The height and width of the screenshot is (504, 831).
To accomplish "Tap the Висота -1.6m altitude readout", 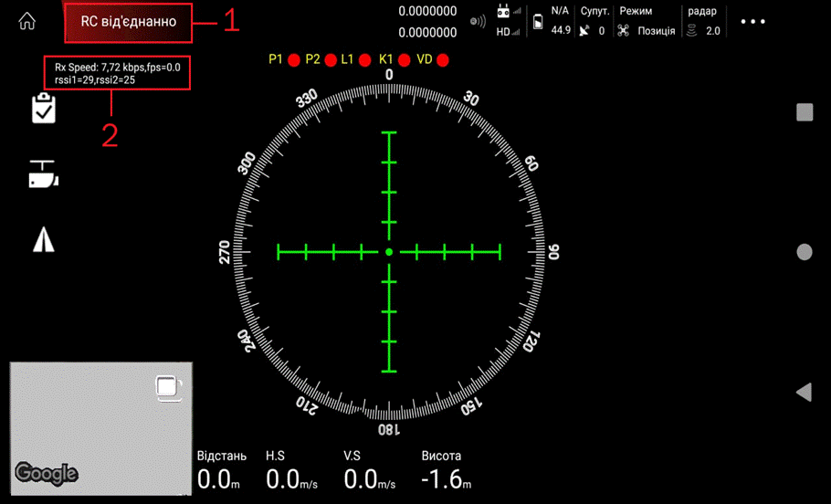I will pos(447,470).
